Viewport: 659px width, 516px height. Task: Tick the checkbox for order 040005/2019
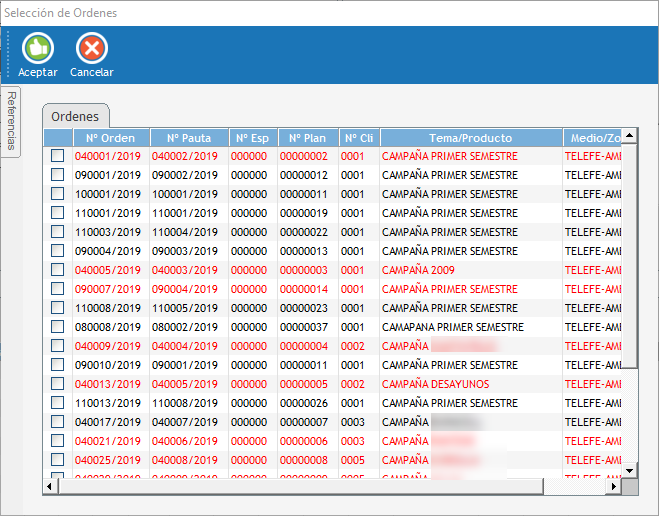point(57,270)
